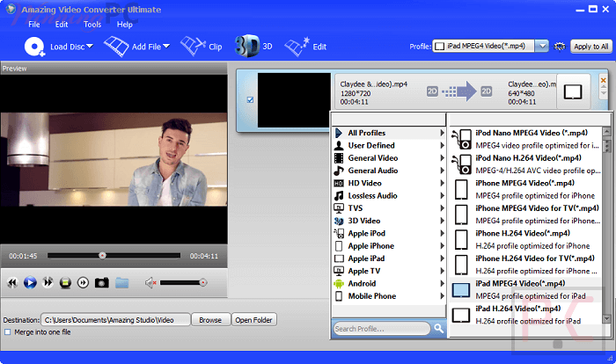Expand User Defined category
The image size is (616, 364).
389,145
